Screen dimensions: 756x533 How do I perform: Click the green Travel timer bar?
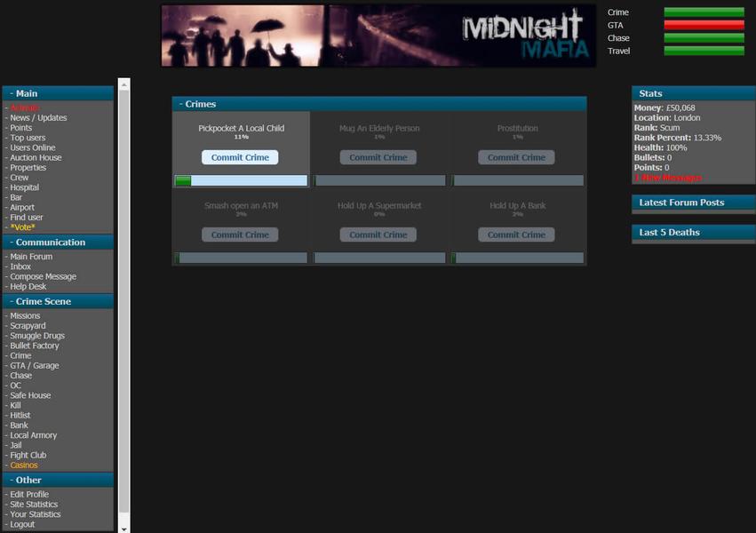point(704,51)
